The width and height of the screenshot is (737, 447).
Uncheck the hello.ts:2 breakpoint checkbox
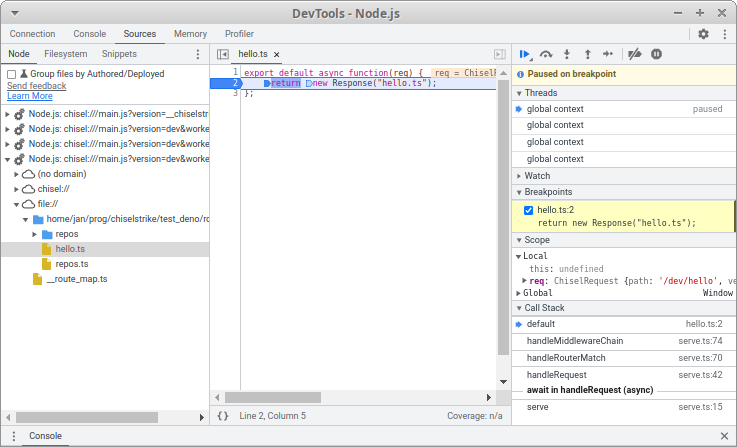528,210
